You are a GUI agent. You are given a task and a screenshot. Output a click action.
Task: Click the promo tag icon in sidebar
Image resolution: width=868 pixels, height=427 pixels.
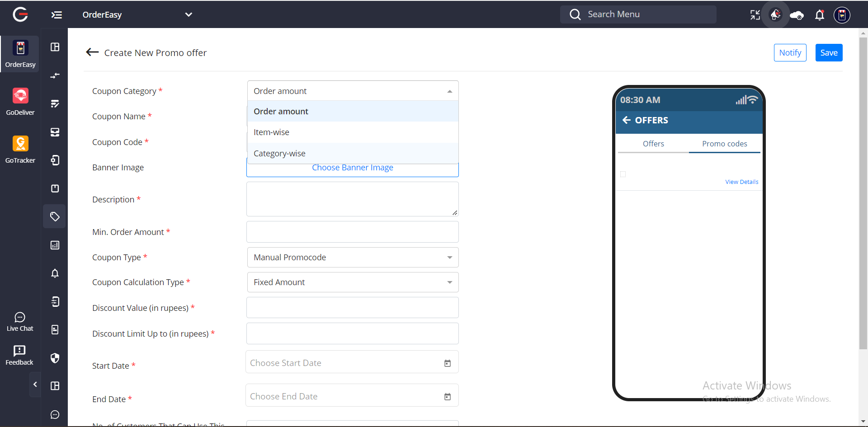click(55, 217)
